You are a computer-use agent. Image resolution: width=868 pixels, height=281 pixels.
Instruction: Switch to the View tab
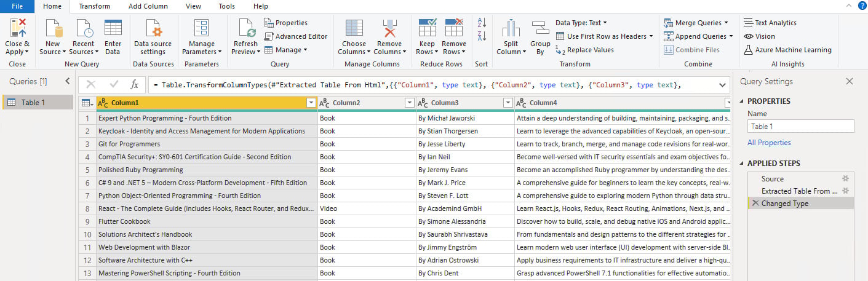pyautogui.click(x=193, y=6)
